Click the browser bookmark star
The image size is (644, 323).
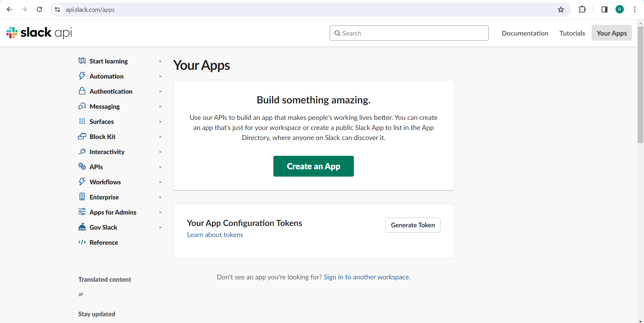click(x=561, y=9)
